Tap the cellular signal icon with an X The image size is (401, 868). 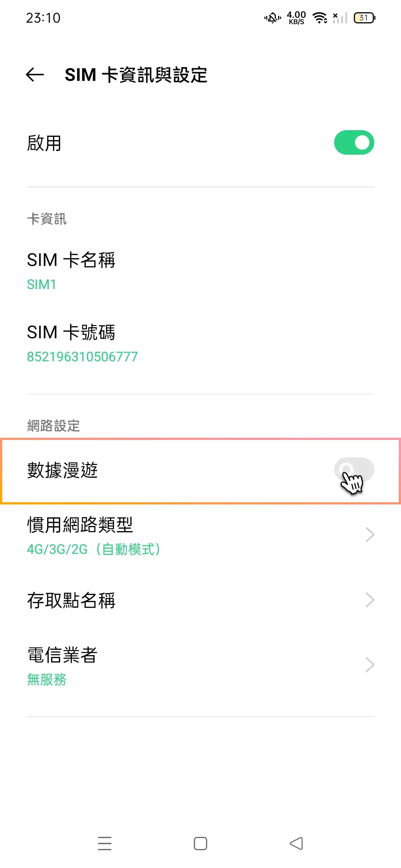tap(339, 18)
